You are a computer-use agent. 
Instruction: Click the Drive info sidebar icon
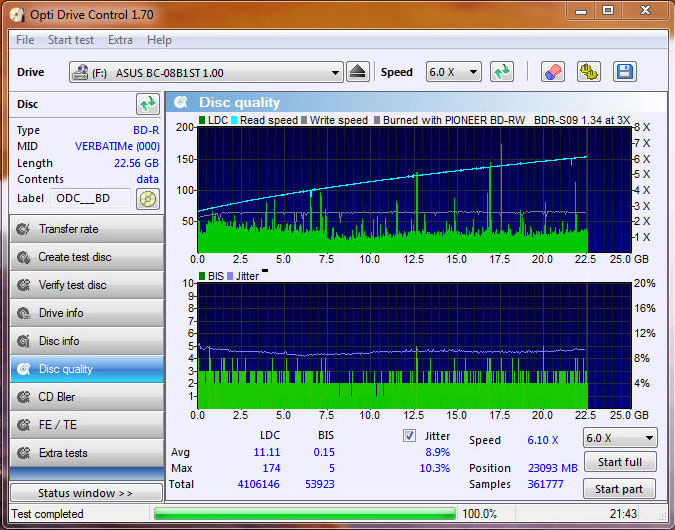tap(23, 313)
